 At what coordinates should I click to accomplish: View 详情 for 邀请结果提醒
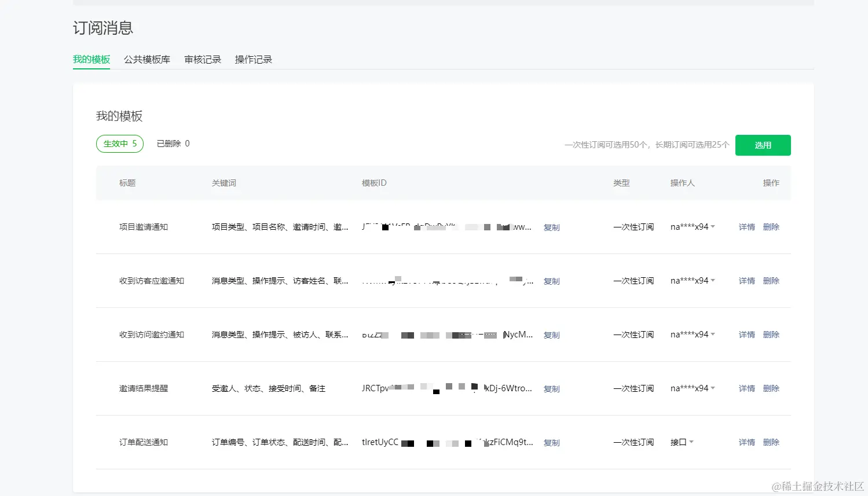747,388
